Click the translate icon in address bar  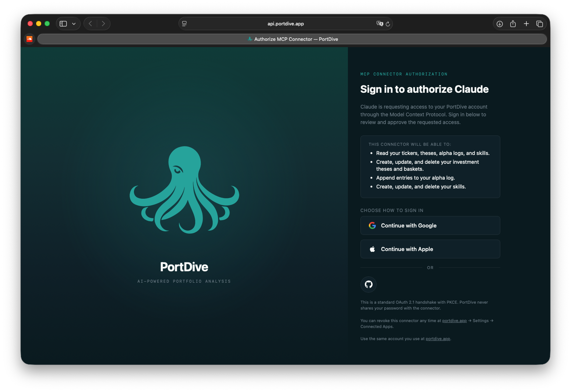point(380,24)
